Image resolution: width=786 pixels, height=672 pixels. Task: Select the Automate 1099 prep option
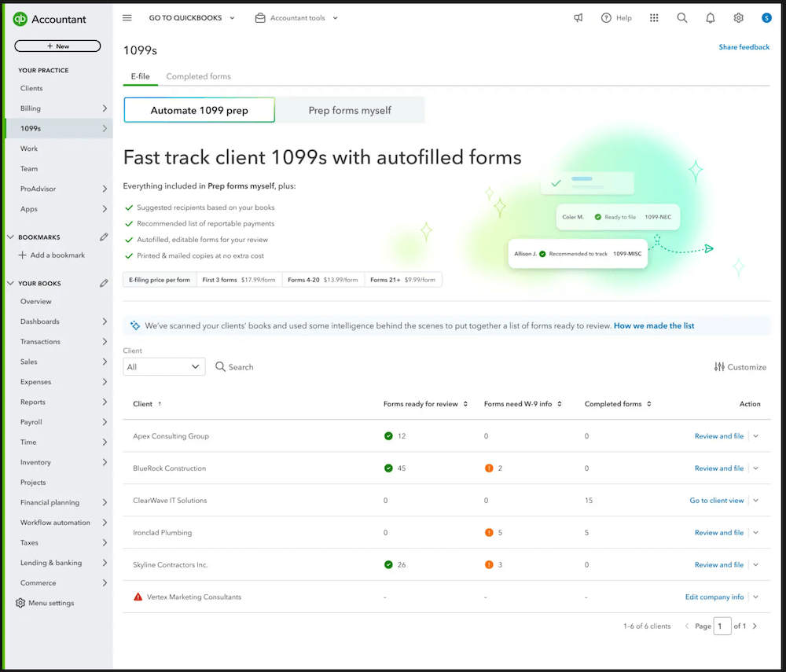pos(199,110)
